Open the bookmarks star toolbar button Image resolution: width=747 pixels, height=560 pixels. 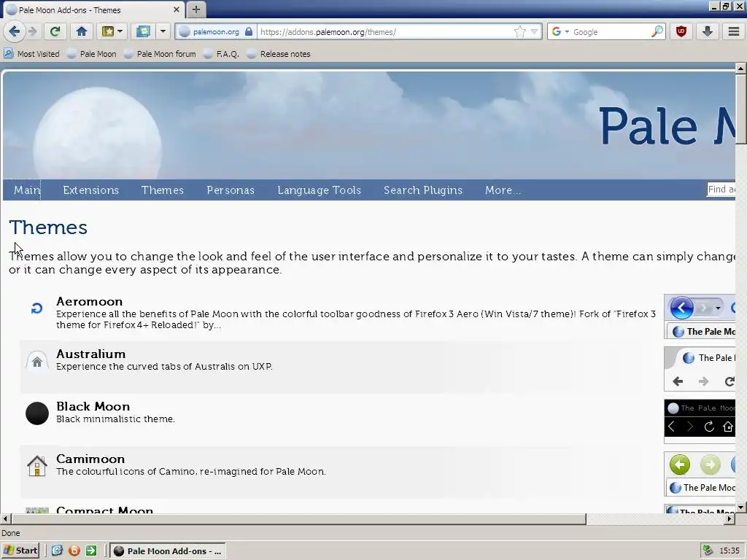pos(108,32)
